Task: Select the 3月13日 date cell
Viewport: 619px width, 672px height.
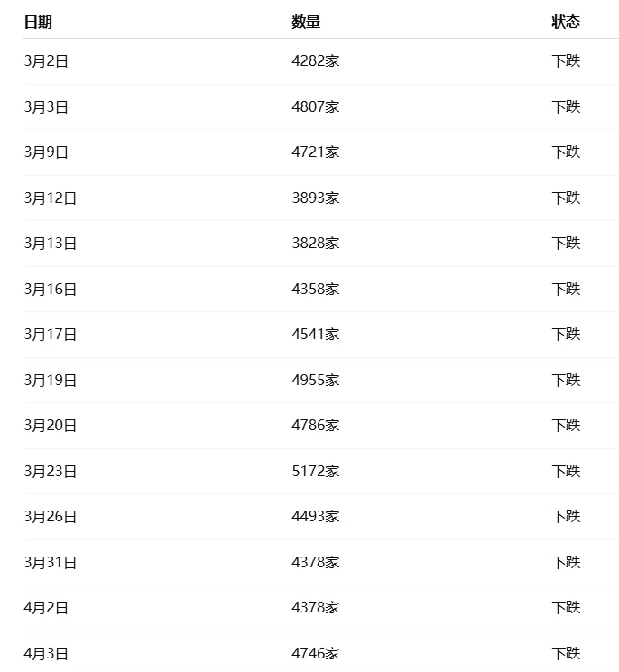Action: (51, 244)
